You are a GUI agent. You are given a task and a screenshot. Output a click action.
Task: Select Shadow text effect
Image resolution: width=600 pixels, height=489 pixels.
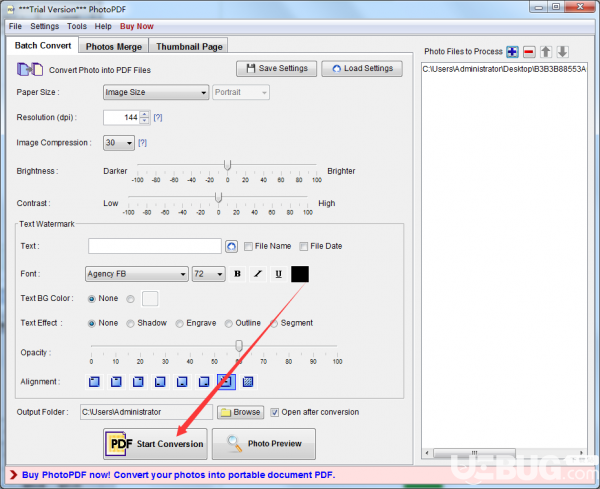click(x=130, y=324)
